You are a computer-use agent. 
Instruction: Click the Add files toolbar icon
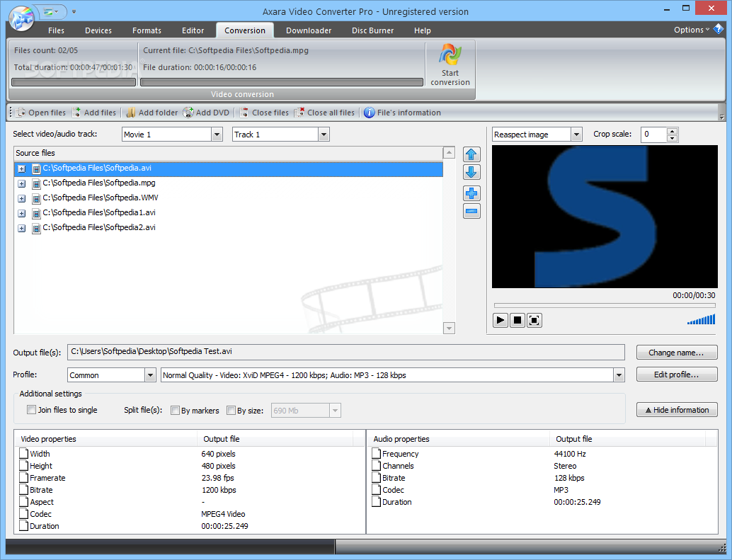pos(76,113)
